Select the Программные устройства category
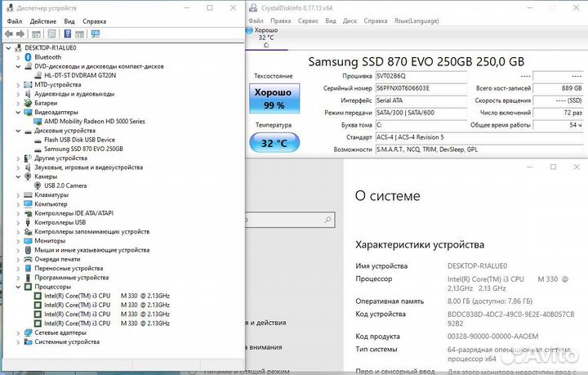Image resolution: width=588 pixels, height=375 pixels. [x=72, y=278]
